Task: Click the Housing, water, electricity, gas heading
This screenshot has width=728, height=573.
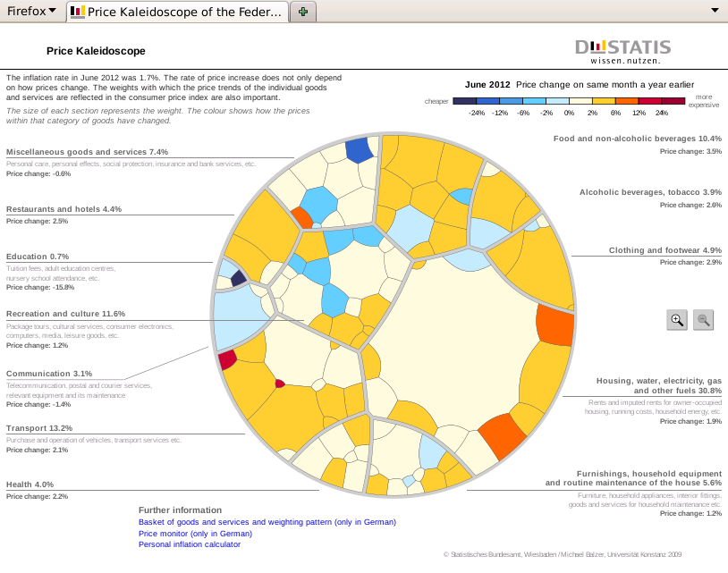Action: pyautogui.click(x=659, y=385)
